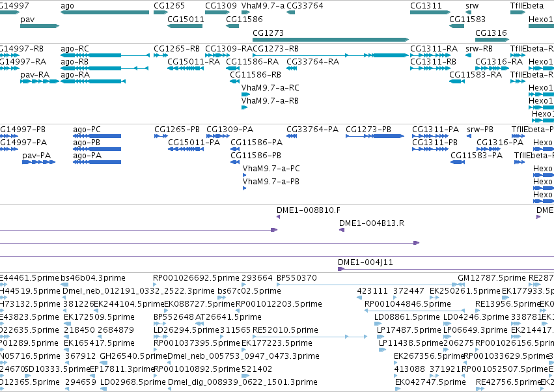Select protein CG1316-PA
Image resolution: width=554 pixels, height=392 pixels.
[500, 143]
